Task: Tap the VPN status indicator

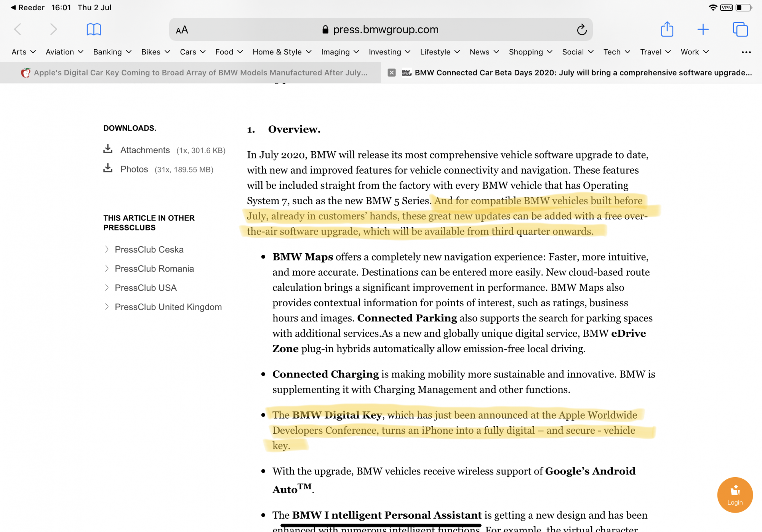Action: [x=726, y=8]
